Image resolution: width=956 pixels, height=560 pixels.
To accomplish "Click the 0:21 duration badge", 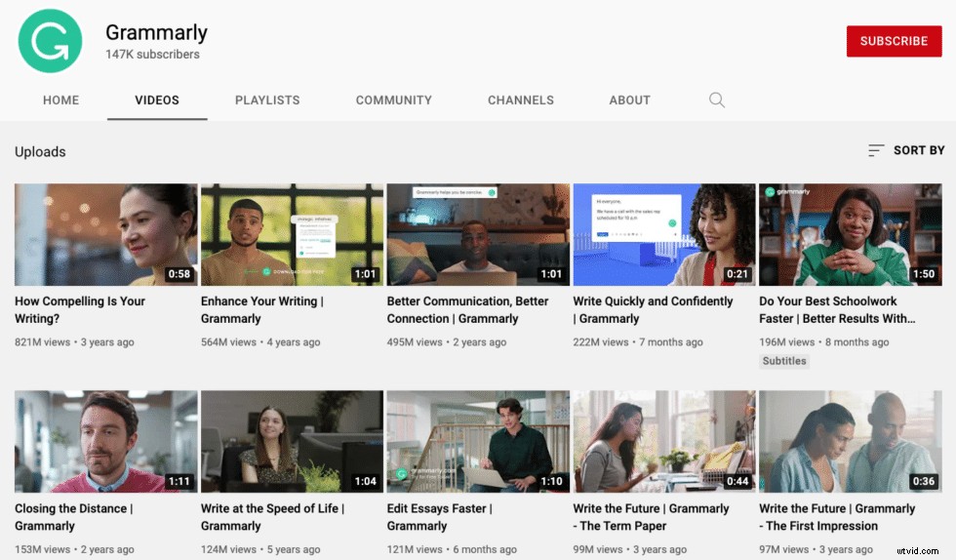I will point(737,274).
